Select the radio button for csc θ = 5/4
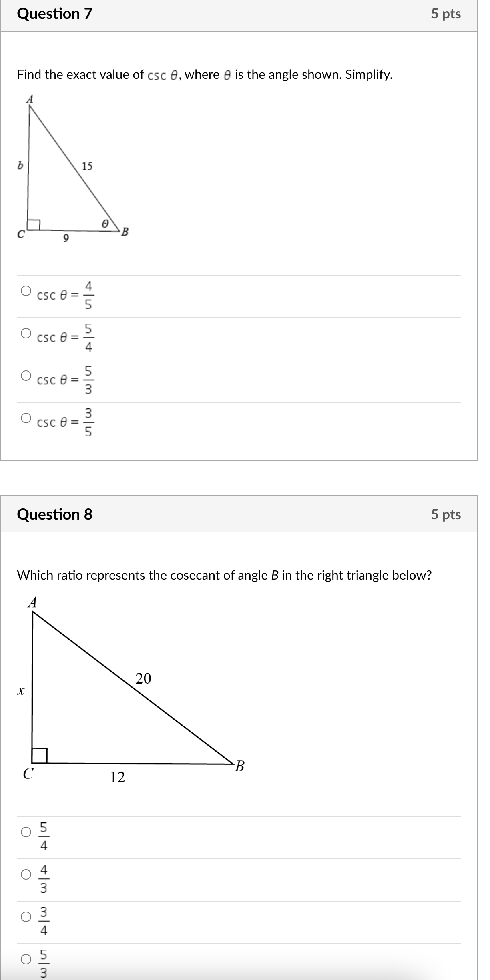Image resolution: width=490 pixels, height=980 pixels. [x=25, y=333]
